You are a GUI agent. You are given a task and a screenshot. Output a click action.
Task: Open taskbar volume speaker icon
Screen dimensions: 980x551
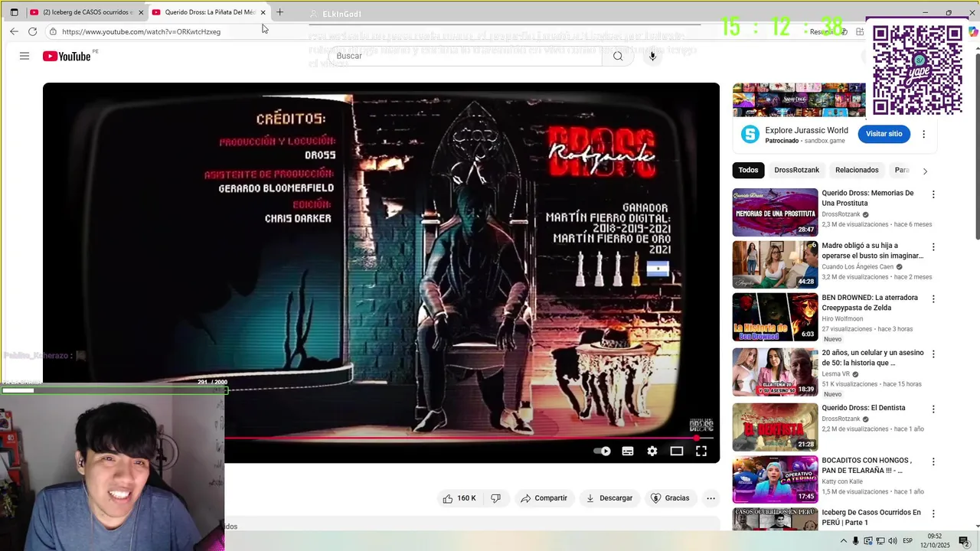tap(893, 541)
